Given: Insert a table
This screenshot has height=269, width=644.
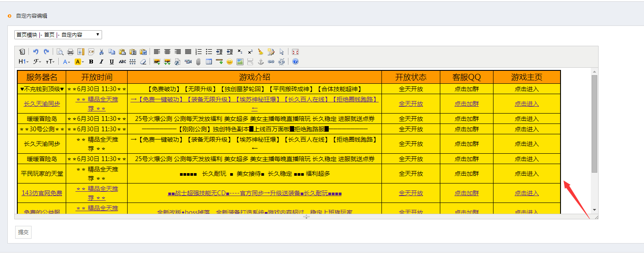Looking at the screenshot, I should pyautogui.click(x=209, y=62).
